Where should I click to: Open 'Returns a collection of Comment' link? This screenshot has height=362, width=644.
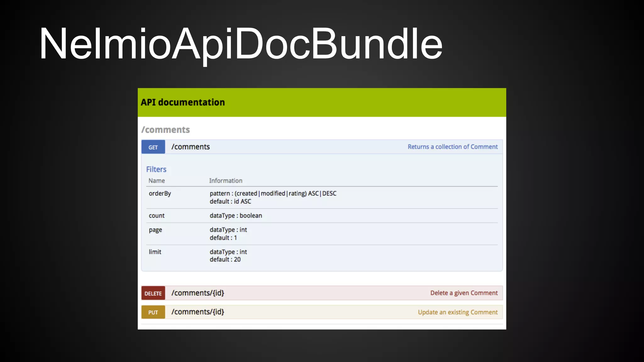(x=452, y=147)
